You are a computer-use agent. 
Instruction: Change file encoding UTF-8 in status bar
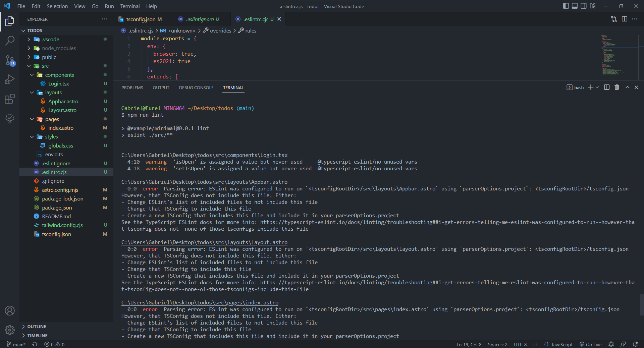pyautogui.click(x=520, y=344)
